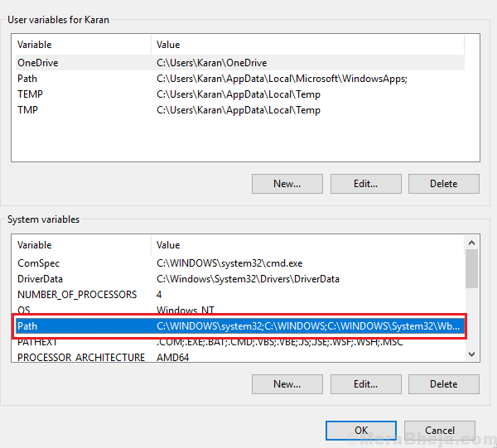Select DriverData system variable
The width and height of the screenshot is (497, 448).
pyautogui.click(x=240, y=279)
